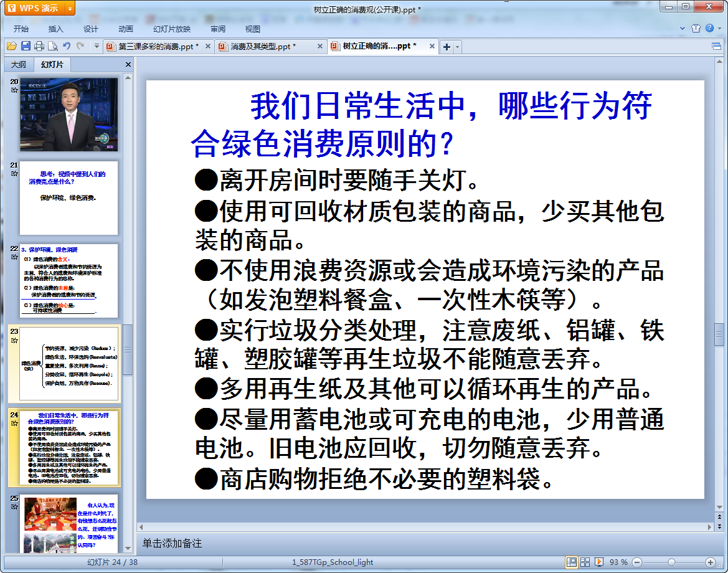
Task: Click the zoom slider handle
Action: point(671,562)
